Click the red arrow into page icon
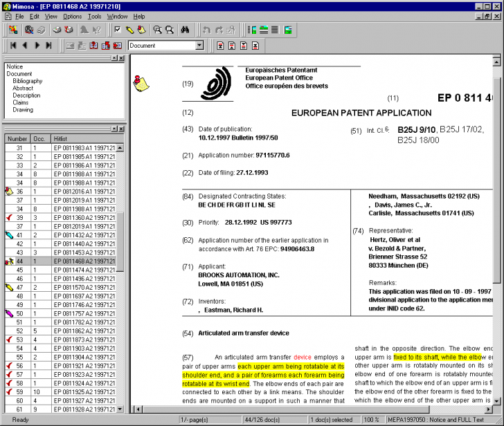504x426 pixels. [118, 46]
